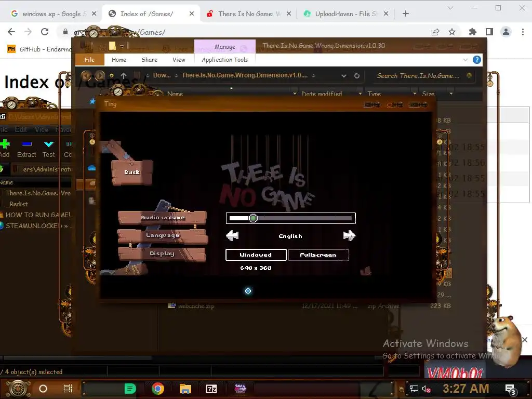This screenshot has width=532, height=399.
Task: Open There Is No Game taskbar icon
Action: coord(240,389)
